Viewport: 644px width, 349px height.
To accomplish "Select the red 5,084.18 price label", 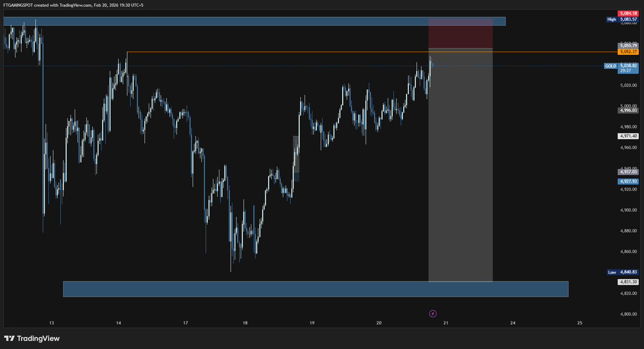I will pos(628,13).
